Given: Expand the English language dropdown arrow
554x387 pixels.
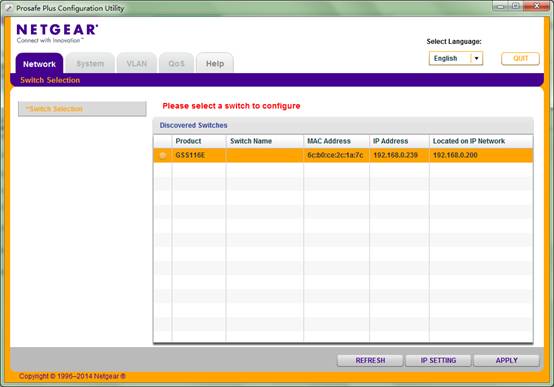Looking at the screenshot, I should coord(476,58).
